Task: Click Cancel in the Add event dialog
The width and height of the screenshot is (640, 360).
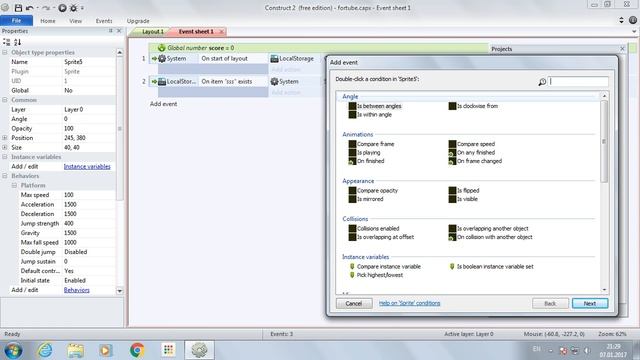Action: click(x=353, y=303)
